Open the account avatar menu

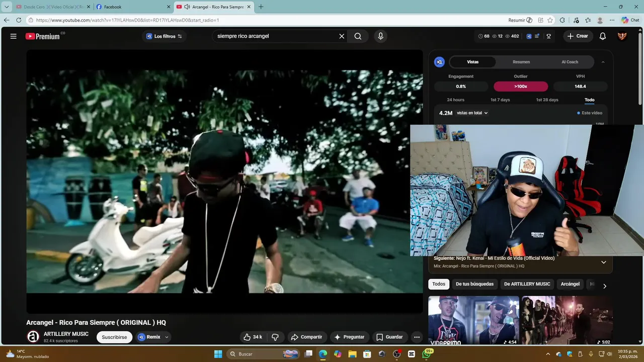point(622,36)
